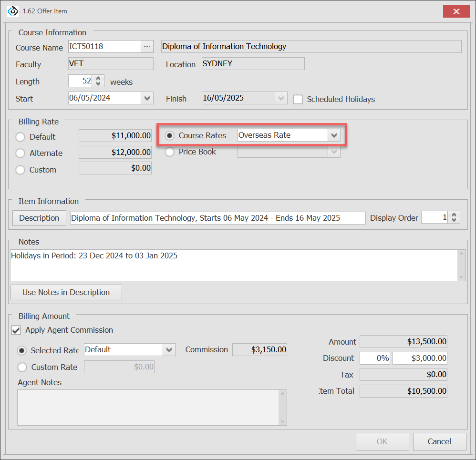Select the Default billing rate radio

coord(21,137)
